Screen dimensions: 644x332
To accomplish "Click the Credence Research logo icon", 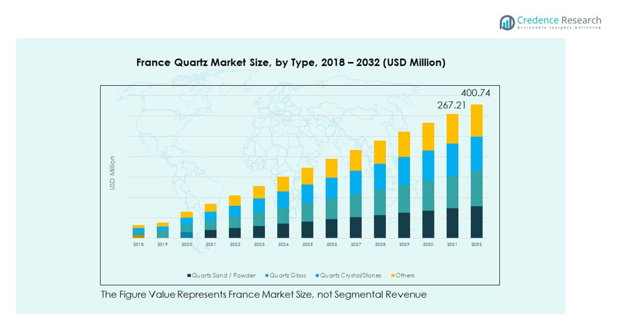I will tap(507, 23).
